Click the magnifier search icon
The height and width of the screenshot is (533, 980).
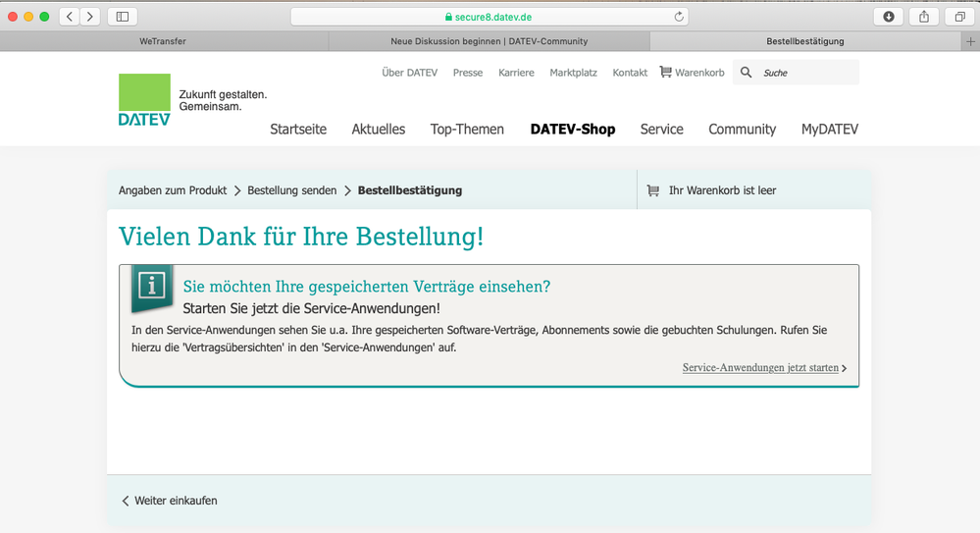[x=747, y=73]
